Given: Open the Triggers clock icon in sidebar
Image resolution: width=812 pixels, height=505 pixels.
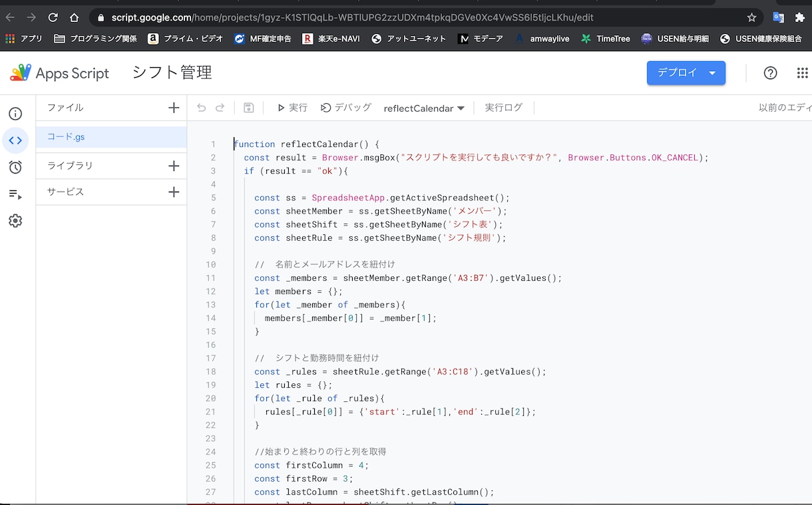Looking at the screenshot, I should coord(15,167).
